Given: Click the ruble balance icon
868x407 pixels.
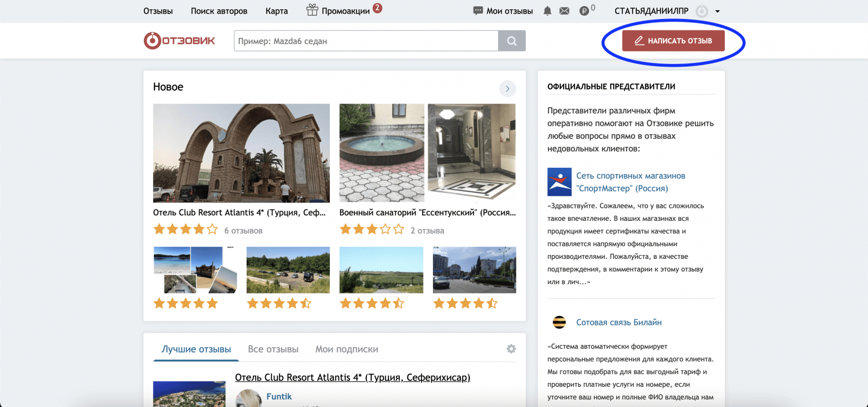Looking at the screenshot, I should [x=584, y=11].
